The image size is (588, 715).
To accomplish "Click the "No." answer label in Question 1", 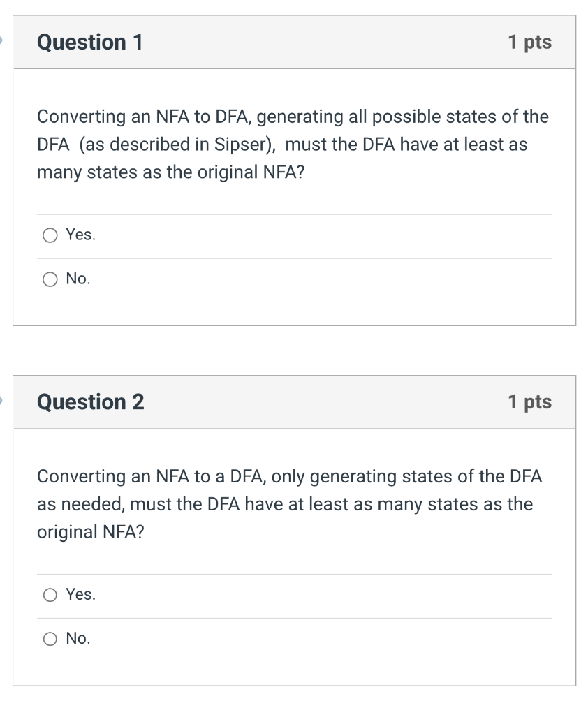I will point(77,279).
